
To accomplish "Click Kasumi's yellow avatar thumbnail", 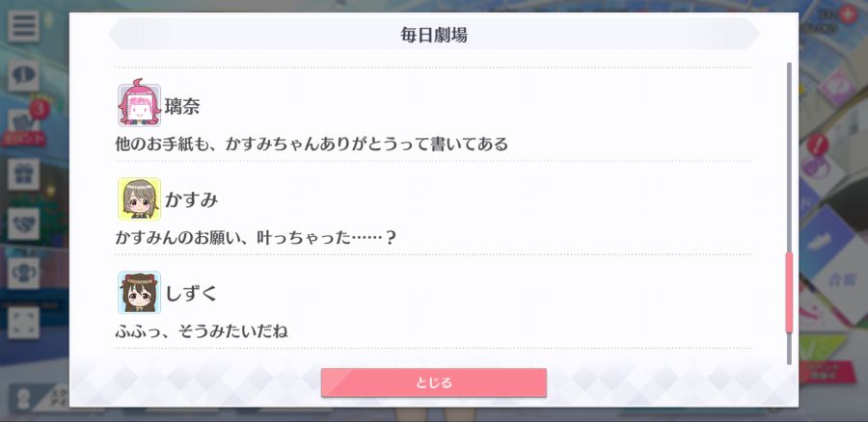I will pos(140,199).
